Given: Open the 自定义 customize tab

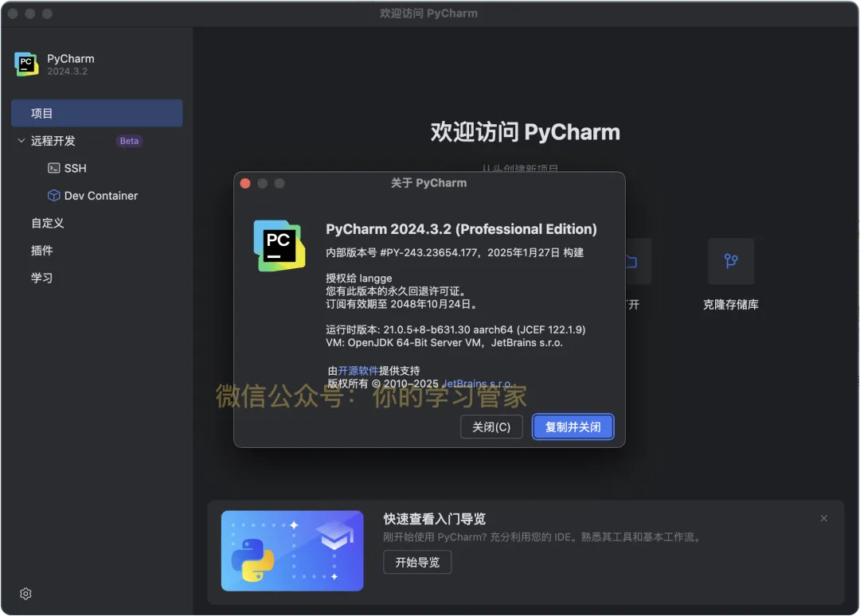Looking at the screenshot, I should (x=48, y=223).
